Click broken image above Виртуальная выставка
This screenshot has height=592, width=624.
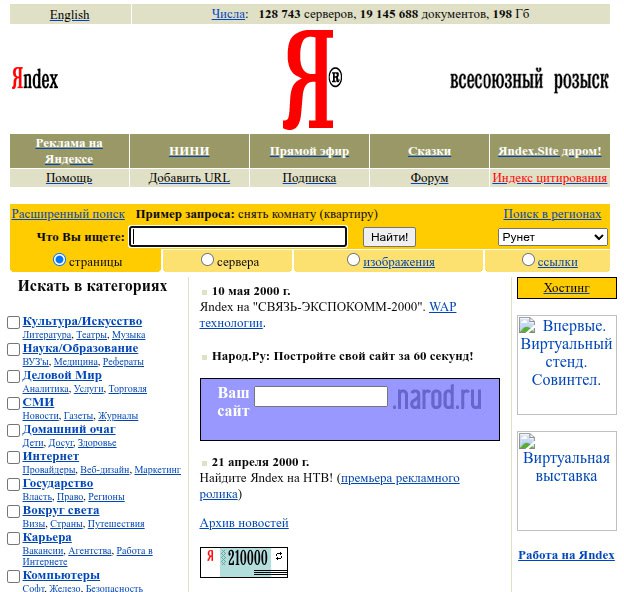(x=527, y=441)
